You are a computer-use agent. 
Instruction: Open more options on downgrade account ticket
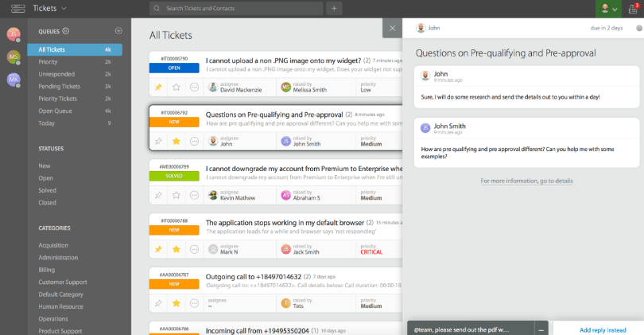(x=194, y=195)
